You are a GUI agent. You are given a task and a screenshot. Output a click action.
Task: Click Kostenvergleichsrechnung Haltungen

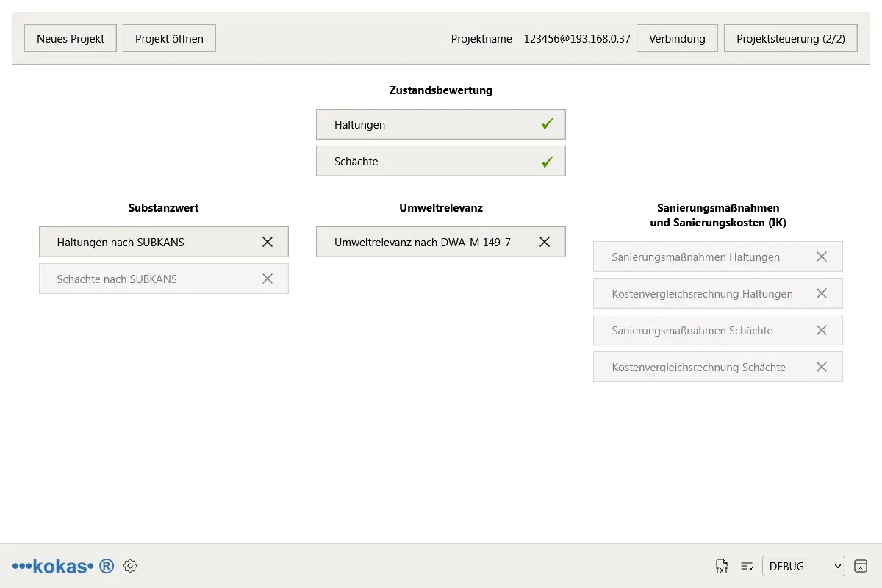pyautogui.click(x=718, y=293)
